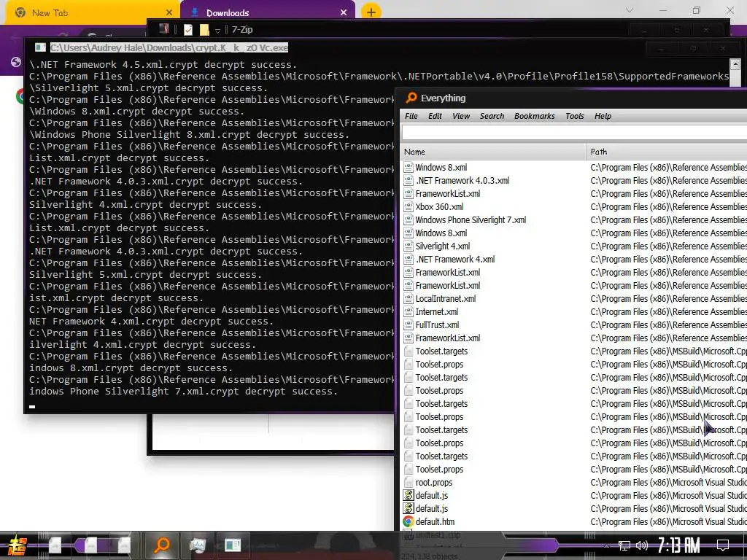747x560 pixels.
Task: Click the taskbar clock showing 7:13 AM
Action: tap(679, 545)
